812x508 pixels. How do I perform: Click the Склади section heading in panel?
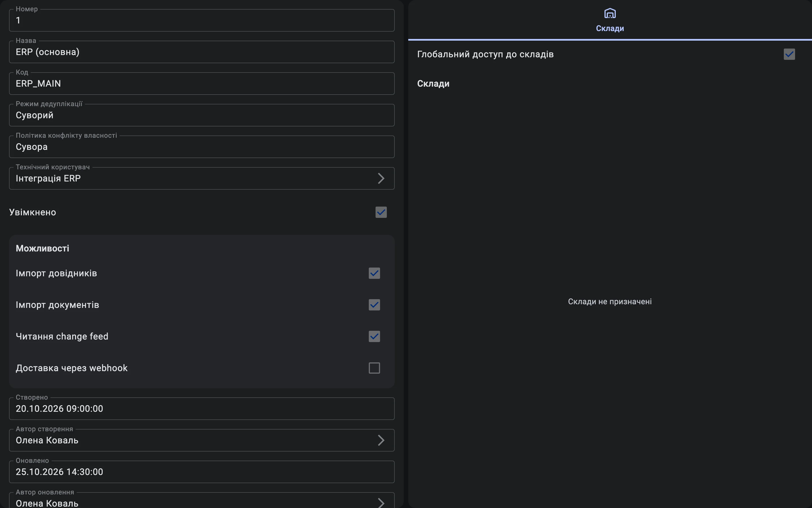[x=433, y=84]
